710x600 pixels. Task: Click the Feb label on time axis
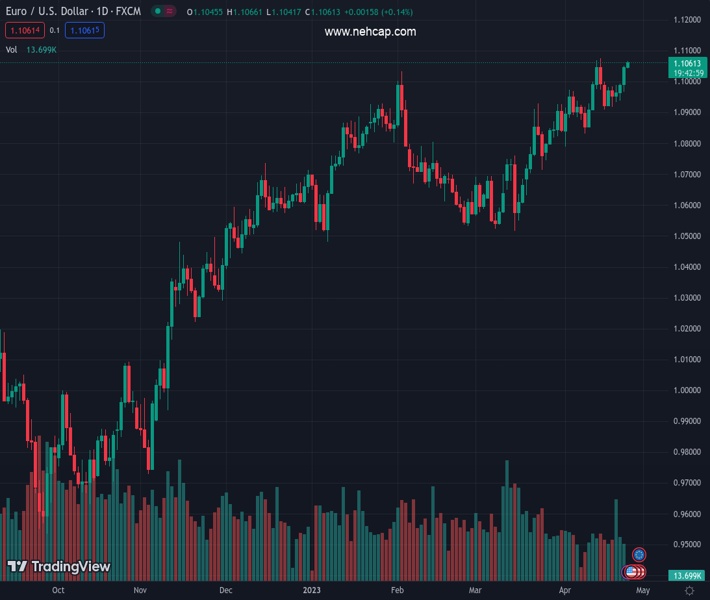click(396, 590)
